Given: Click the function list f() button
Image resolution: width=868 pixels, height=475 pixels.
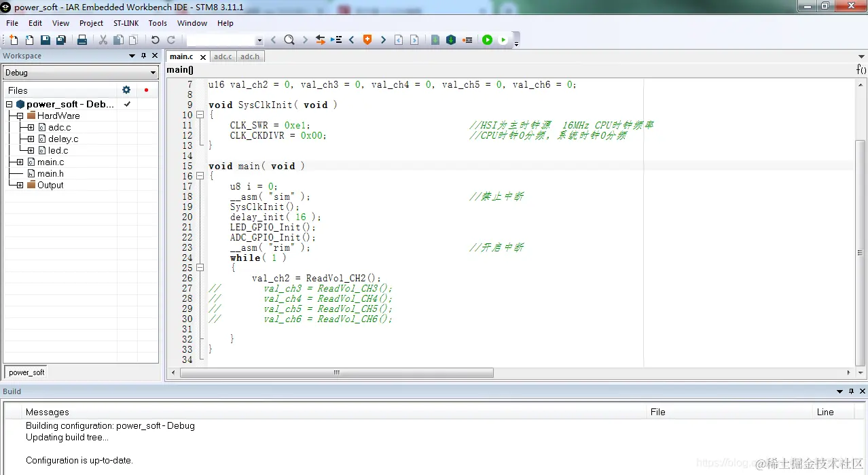Looking at the screenshot, I should coord(861,69).
